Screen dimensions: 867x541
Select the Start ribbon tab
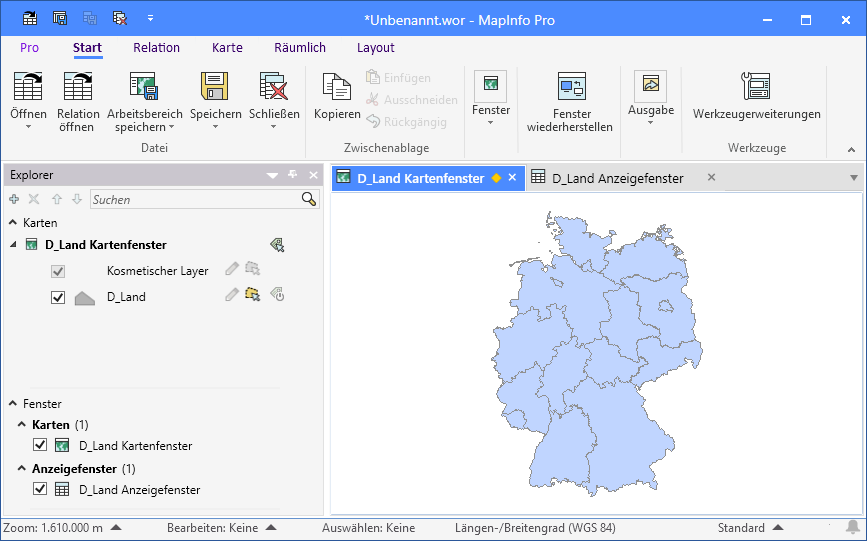coord(87,48)
